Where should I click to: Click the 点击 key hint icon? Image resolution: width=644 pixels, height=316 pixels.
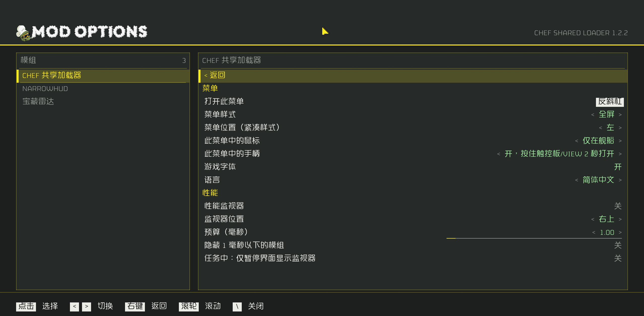click(26, 306)
